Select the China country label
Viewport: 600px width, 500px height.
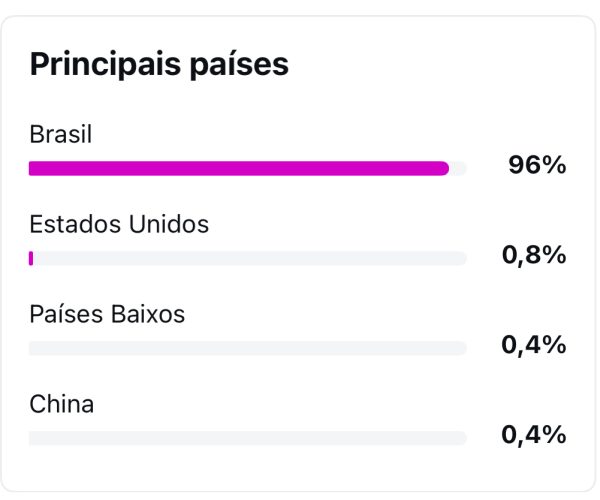(62, 404)
